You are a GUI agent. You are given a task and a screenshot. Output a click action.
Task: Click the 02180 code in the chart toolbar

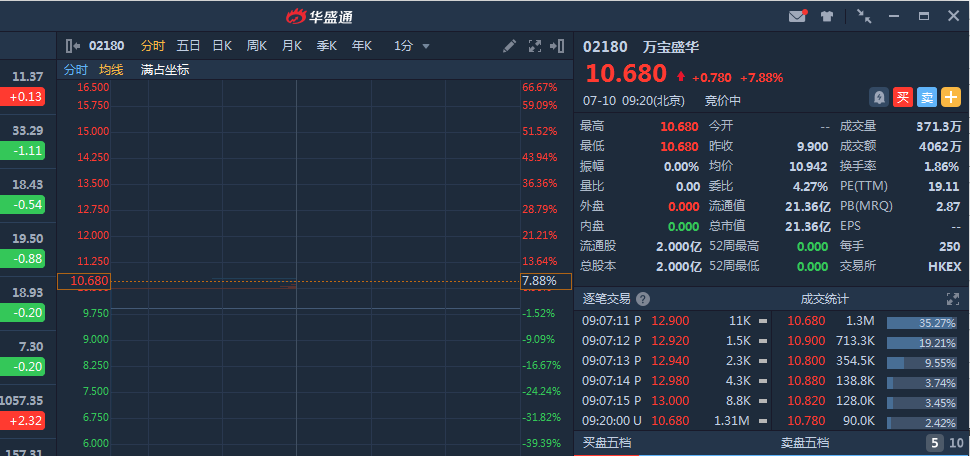(x=106, y=46)
